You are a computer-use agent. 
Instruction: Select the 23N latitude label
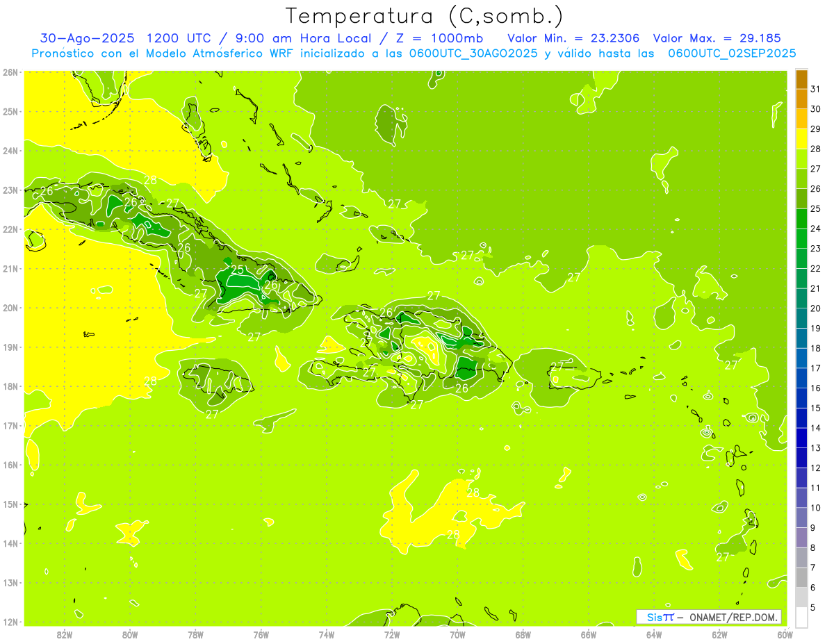(x=10, y=190)
